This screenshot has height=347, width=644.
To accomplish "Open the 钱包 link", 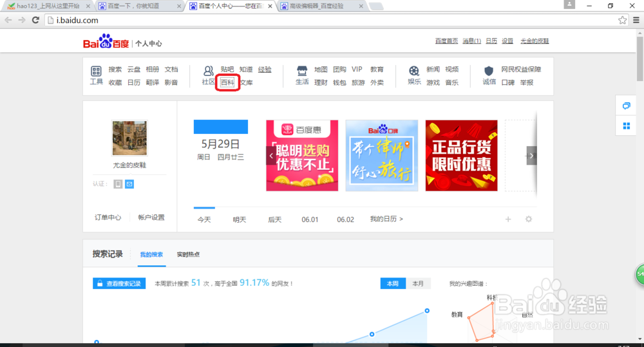I will (339, 82).
